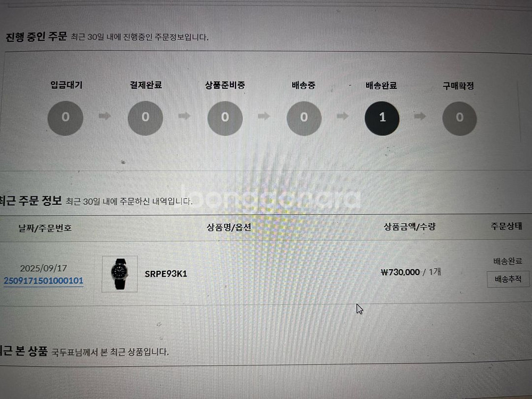Click the 상품금액/수량 column header
Viewport: 532px width, 399px height.
(410, 226)
